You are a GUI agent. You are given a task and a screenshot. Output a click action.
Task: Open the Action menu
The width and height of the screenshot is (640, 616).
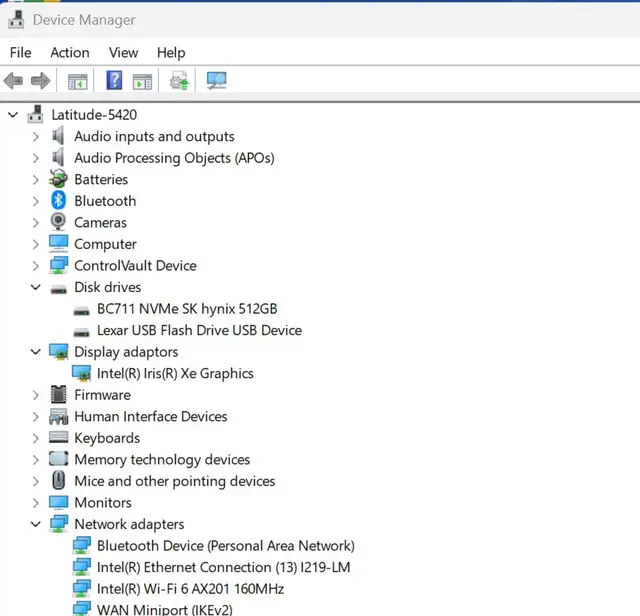coord(70,53)
